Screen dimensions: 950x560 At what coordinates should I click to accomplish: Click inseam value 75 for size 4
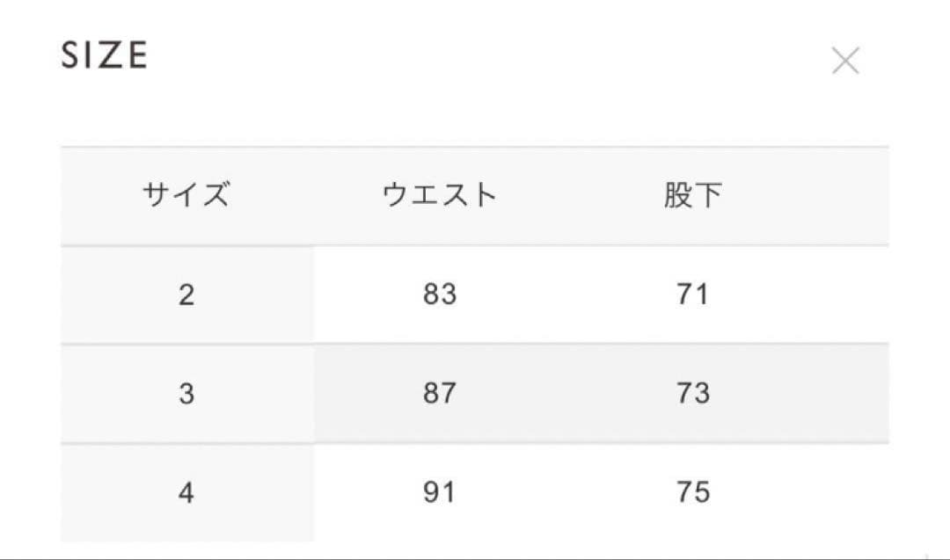pos(691,492)
